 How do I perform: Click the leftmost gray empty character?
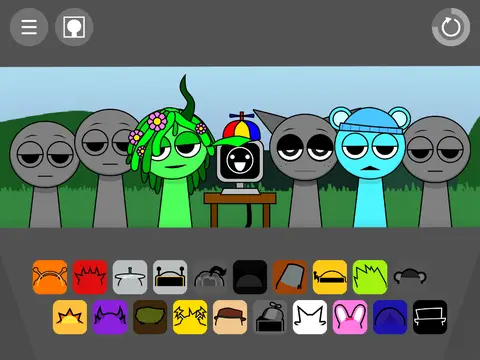coord(45,173)
